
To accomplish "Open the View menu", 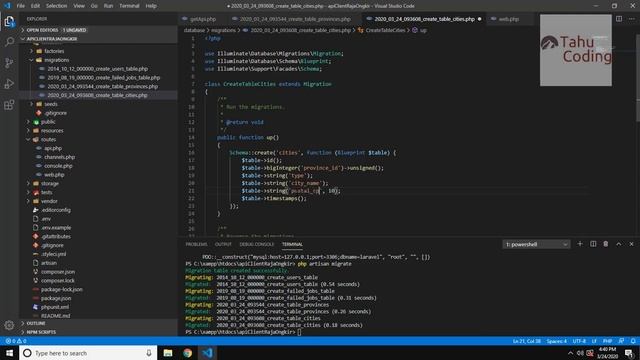I will [x=79, y=6].
